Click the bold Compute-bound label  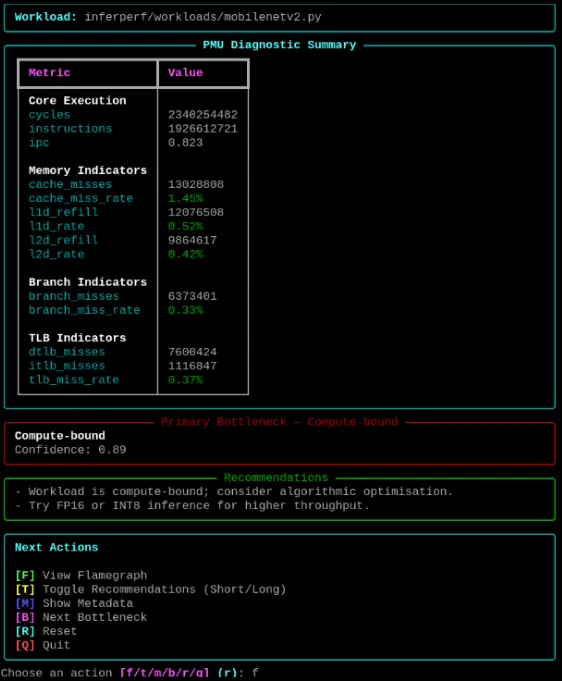60,436
